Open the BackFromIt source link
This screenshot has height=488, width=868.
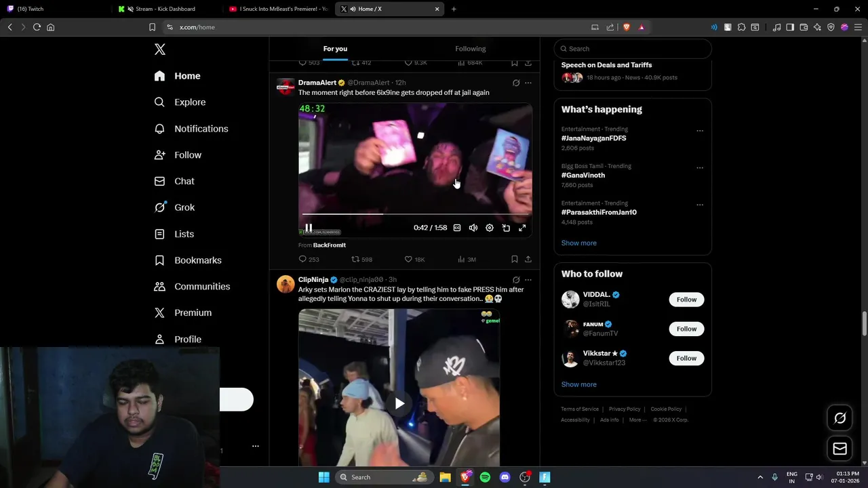point(330,245)
